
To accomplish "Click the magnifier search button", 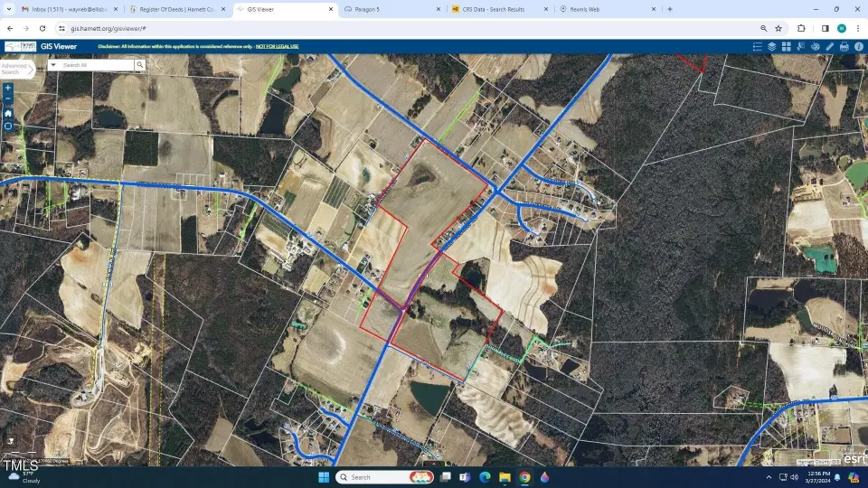I will pyautogui.click(x=139, y=65).
